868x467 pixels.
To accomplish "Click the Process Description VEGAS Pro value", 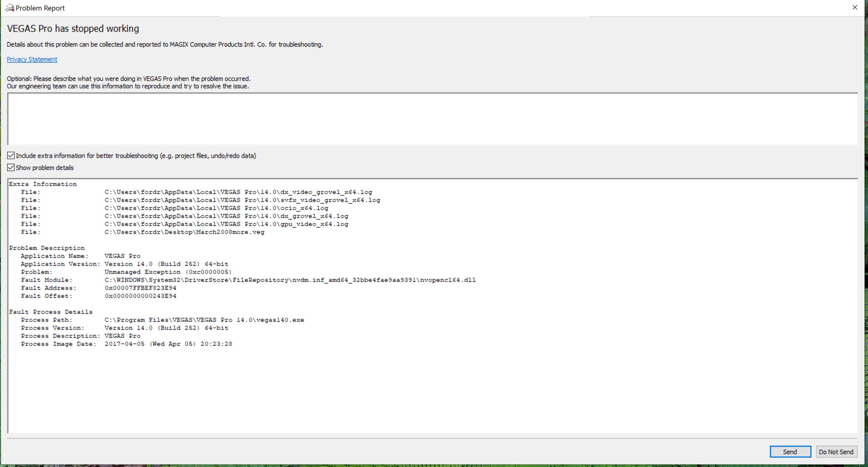I will click(x=123, y=336).
